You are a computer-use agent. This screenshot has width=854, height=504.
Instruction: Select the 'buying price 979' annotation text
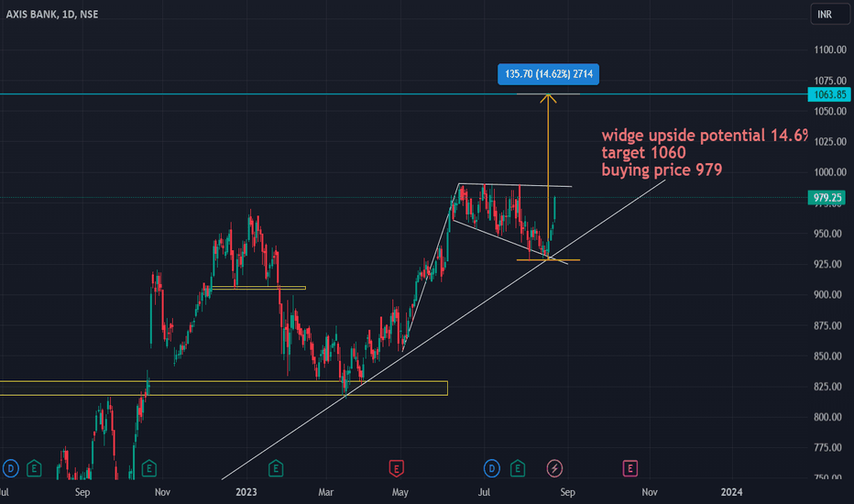point(662,170)
